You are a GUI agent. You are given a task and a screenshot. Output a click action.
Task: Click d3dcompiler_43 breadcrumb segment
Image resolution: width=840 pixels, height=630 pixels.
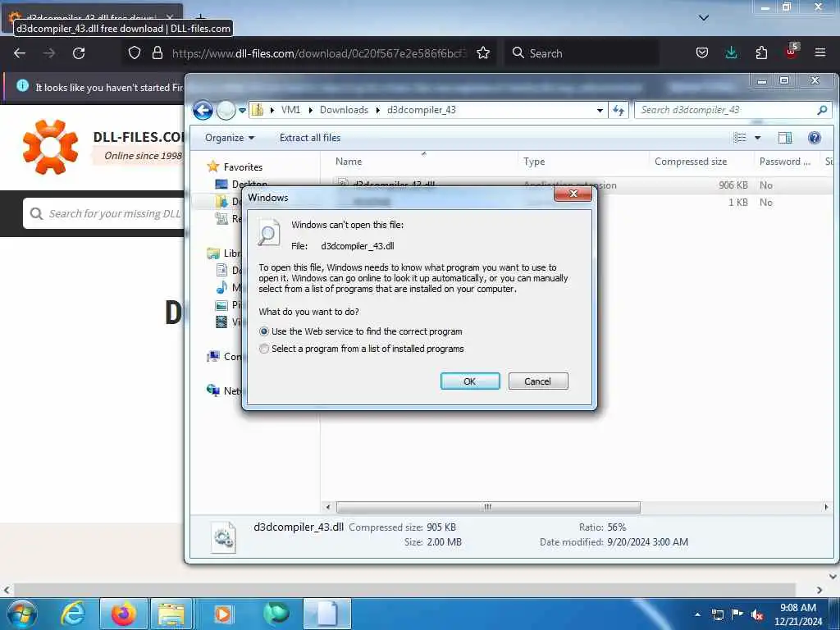point(422,110)
